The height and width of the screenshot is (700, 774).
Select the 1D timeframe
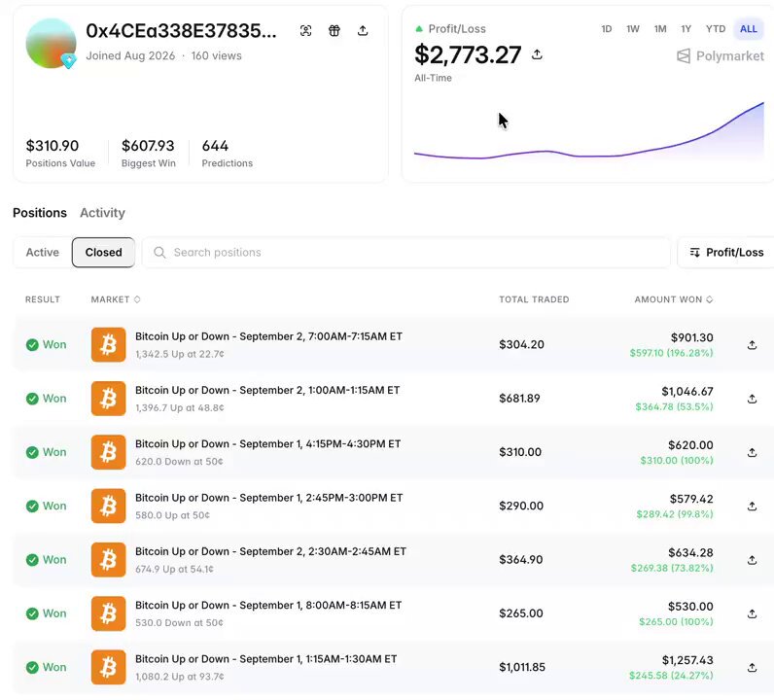[606, 28]
